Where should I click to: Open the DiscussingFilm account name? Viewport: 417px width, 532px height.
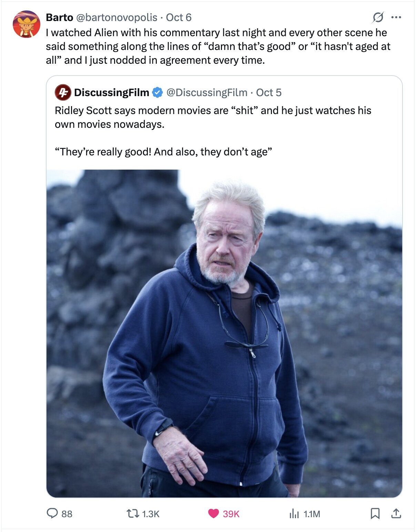pyautogui.click(x=111, y=92)
